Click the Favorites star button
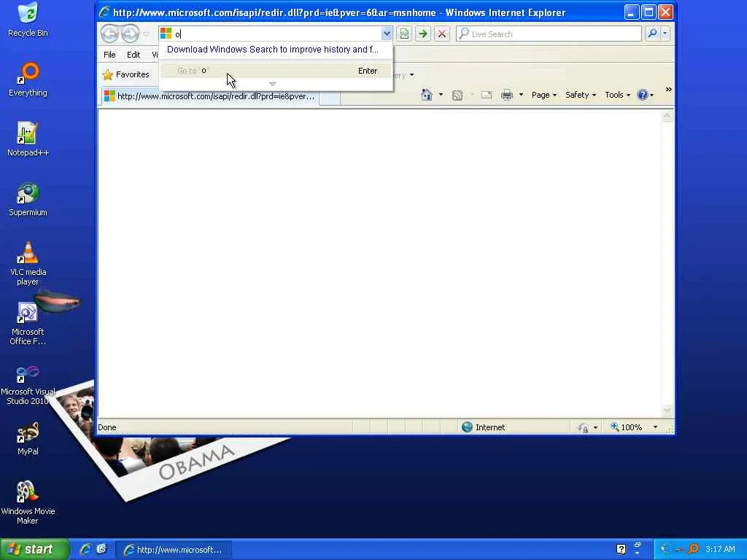The width and height of the screenshot is (747, 560). point(125,75)
